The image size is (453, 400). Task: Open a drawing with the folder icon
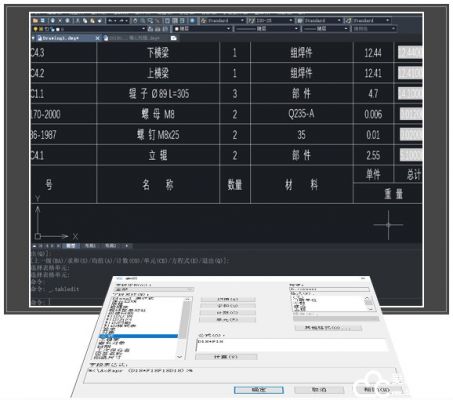(x=35, y=20)
